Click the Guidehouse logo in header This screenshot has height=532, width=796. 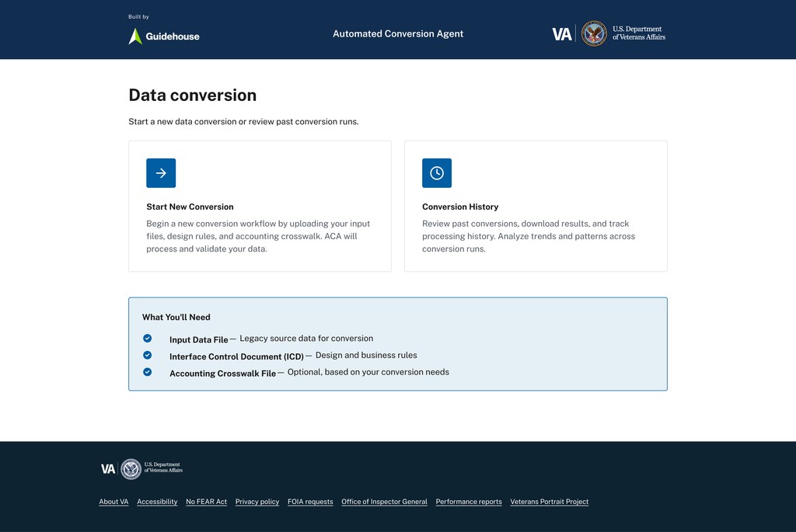pos(164,36)
